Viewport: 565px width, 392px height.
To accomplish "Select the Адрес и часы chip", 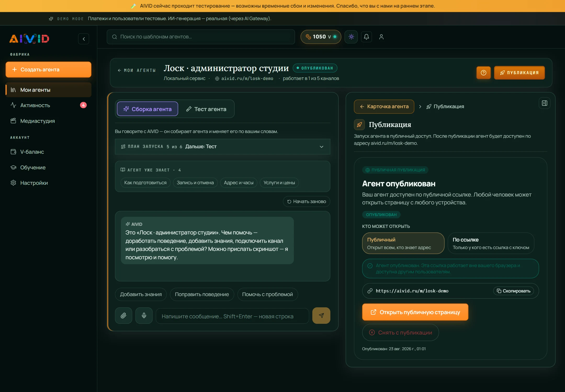I will point(239,183).
